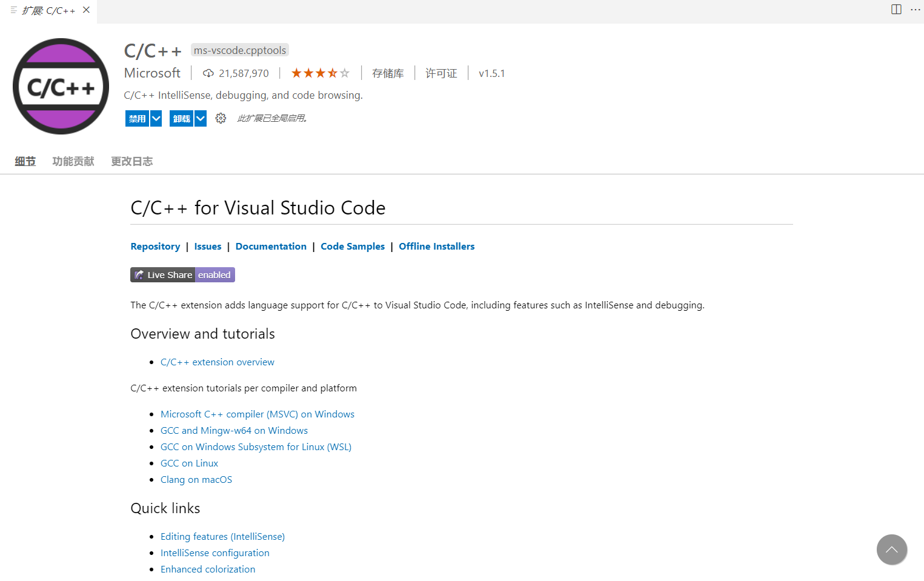Image resolution: width=924 pixels, height=581 pixels.
Task: Click the 禁用 button
Action: (137, 119)
